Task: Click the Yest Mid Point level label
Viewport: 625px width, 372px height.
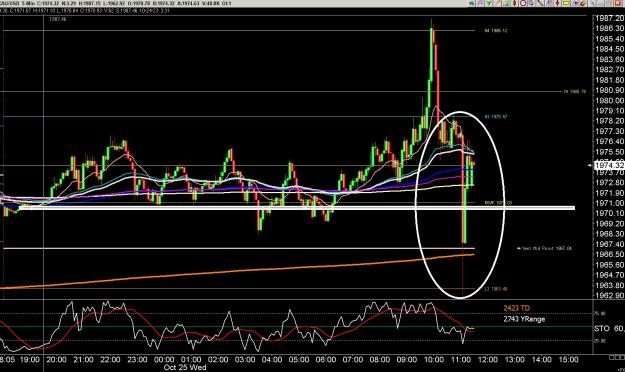Action: [x=544, y=248]
